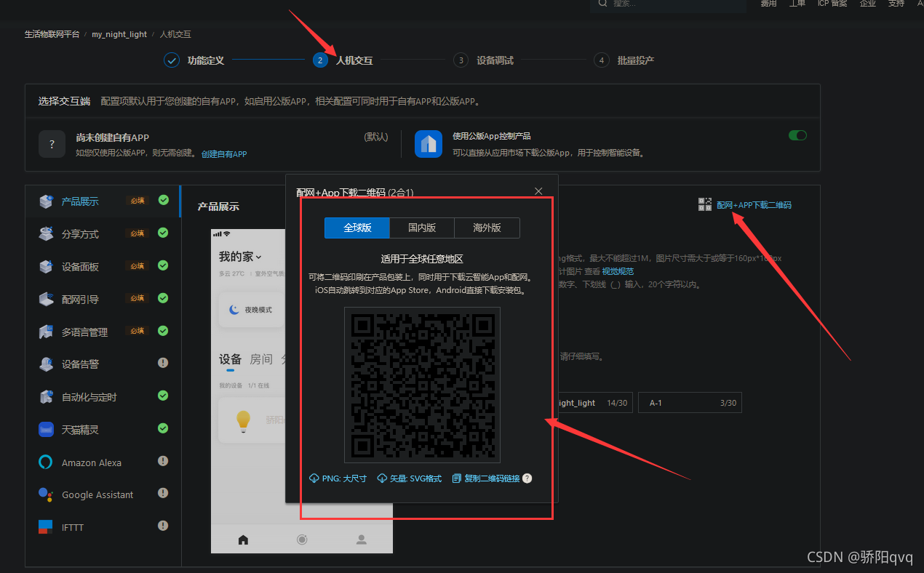Viewport: 924px width, 573px height.
Task: Open 设备面板 in the sidebar
Action: click(103, 266)
